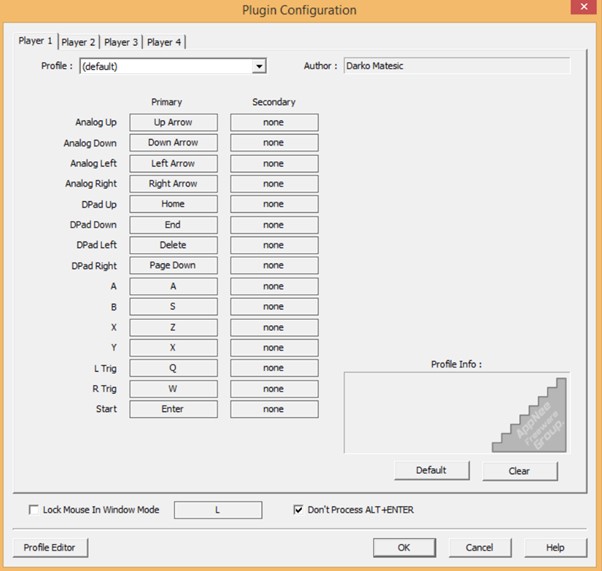Close the Plugin Configuration window
Image resolution: width=602 pixels, height=571 pixels.
coord(584,7)
